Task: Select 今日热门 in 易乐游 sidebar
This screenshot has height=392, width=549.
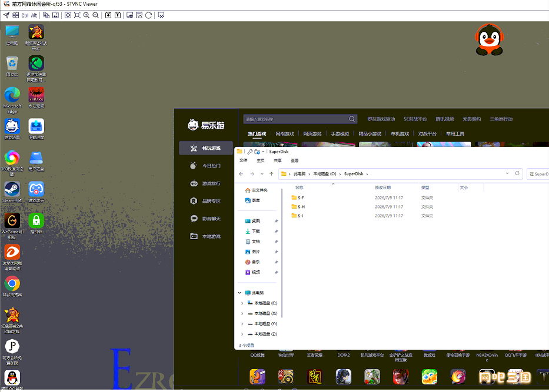Action: point(206,166)
